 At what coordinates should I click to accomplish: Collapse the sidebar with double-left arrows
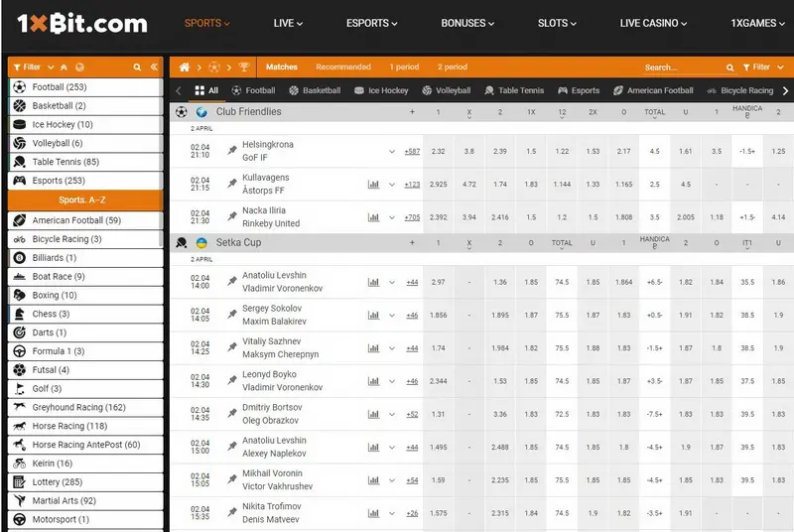[x=154, y=66]
